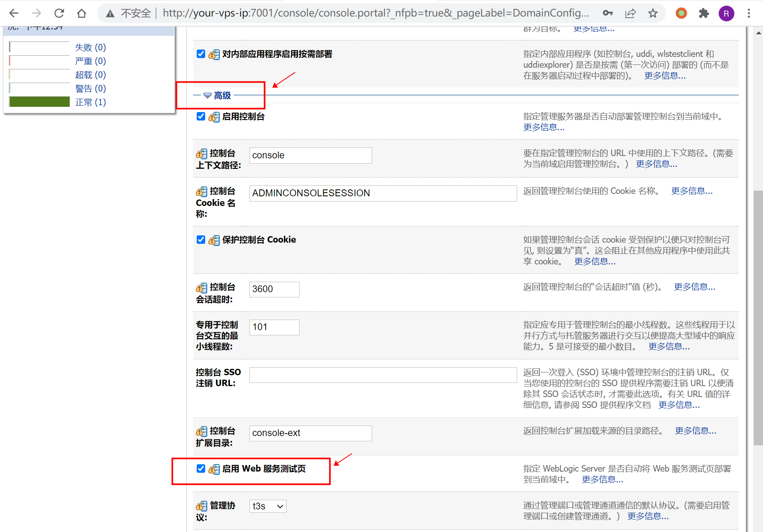Toggle 对内部应用程序启用按需部署 checkbox
Image resolution: width=763 pixels, height=532 pixels.
click(x=201, y=54)
